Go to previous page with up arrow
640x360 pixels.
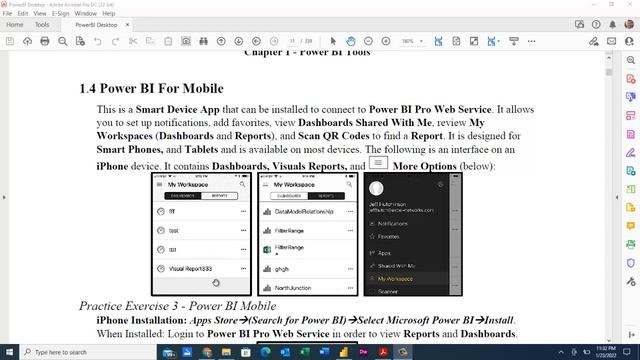tap(221, 41)
